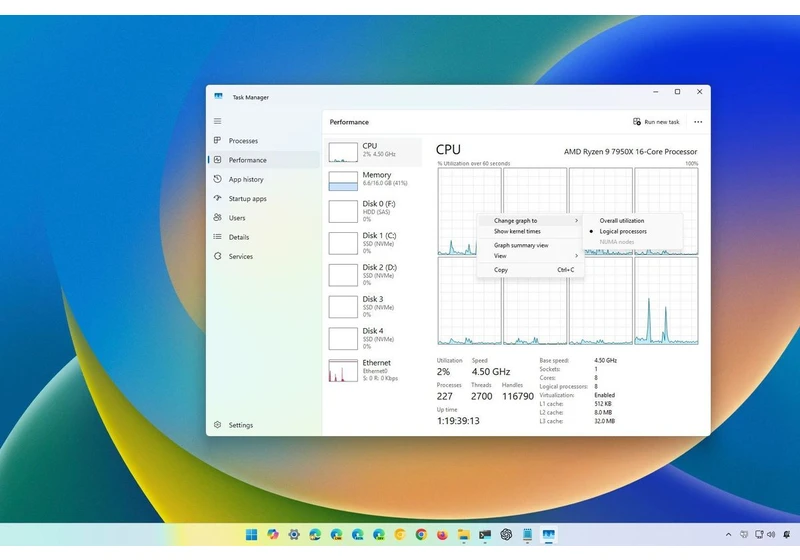Viewport: 800px width, 560px height.
Task: Click the Virtualization Enabled value
Action: (x=604, y=395)
